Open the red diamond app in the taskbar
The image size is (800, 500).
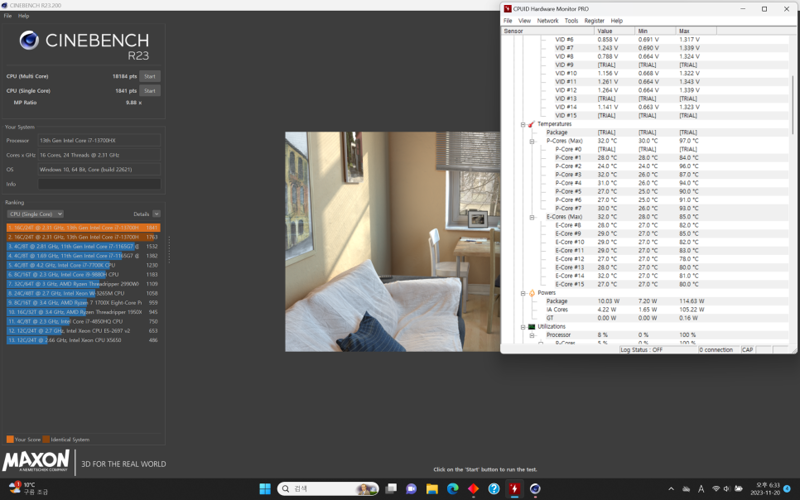tap(473, 489)
